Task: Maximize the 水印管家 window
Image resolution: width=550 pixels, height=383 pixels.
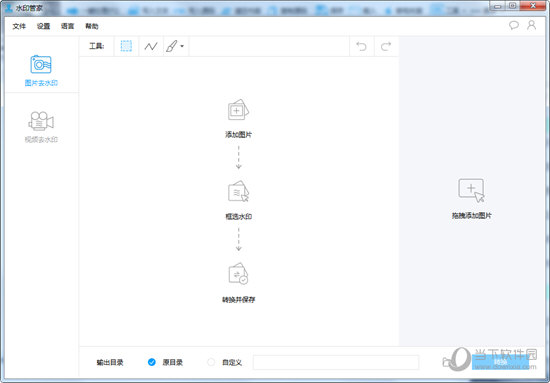Action: [x=513, y=6]
